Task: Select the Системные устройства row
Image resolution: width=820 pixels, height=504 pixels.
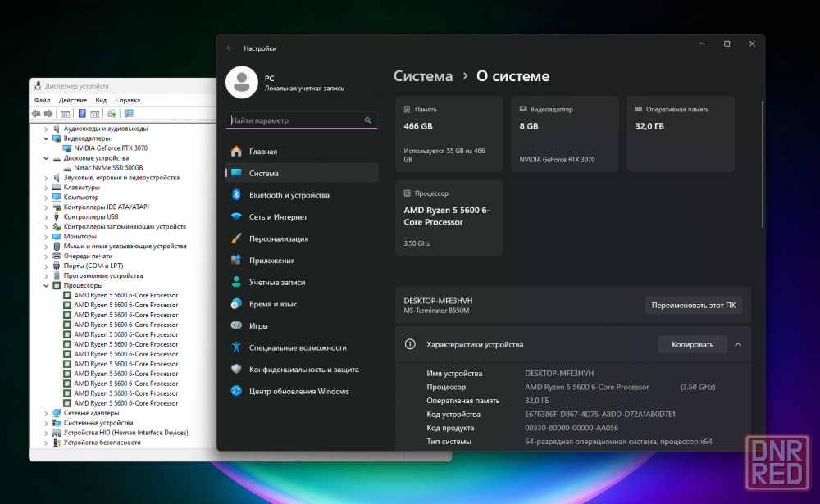Action: (x=98, y=423)
